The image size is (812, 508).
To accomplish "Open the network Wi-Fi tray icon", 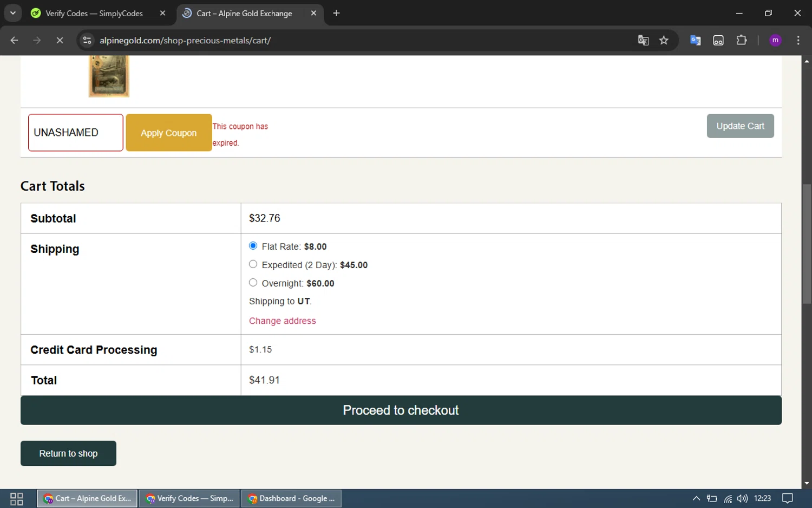I will (728, 499).
